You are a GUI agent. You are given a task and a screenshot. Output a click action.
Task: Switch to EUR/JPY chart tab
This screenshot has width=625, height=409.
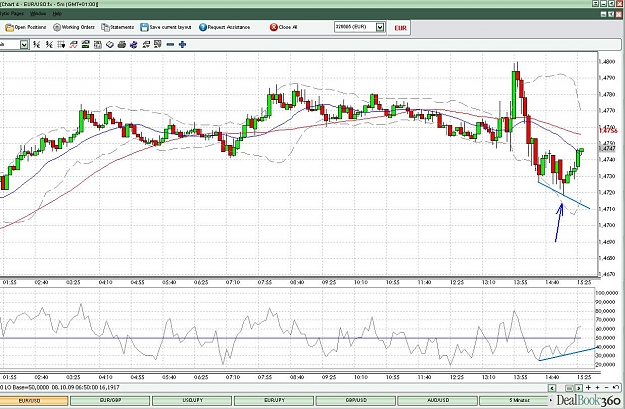(x=273, y=400)
